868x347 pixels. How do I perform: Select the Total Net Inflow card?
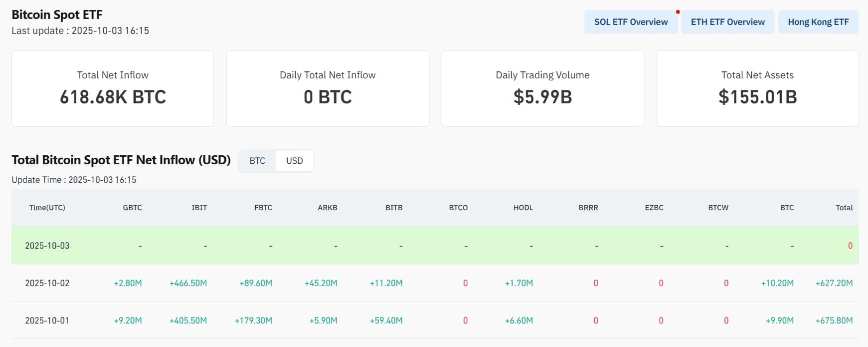113,88
